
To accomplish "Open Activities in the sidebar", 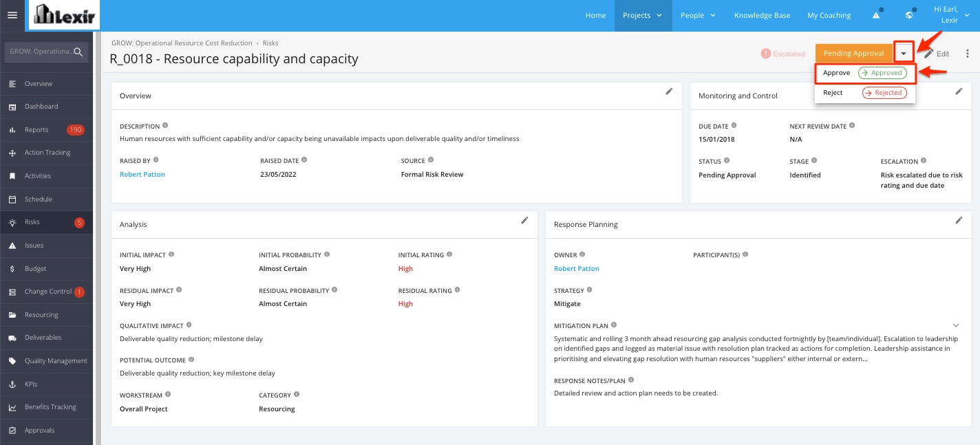I will [46, 176].
